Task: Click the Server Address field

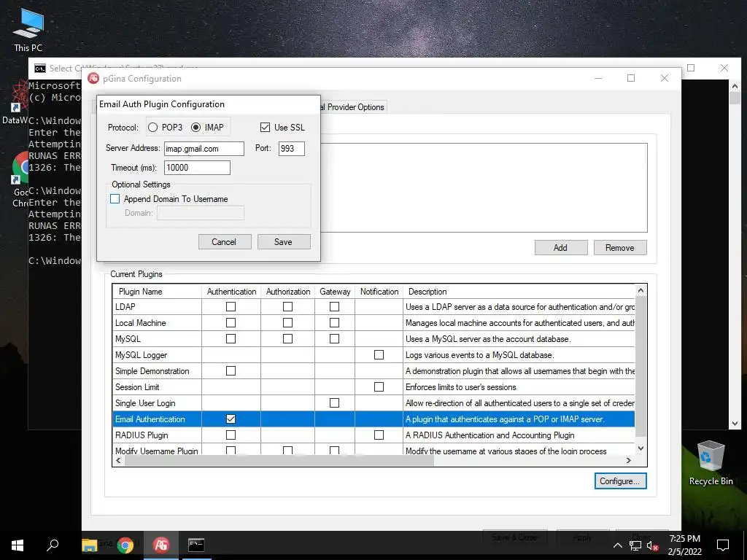Action: click(204, 149)
